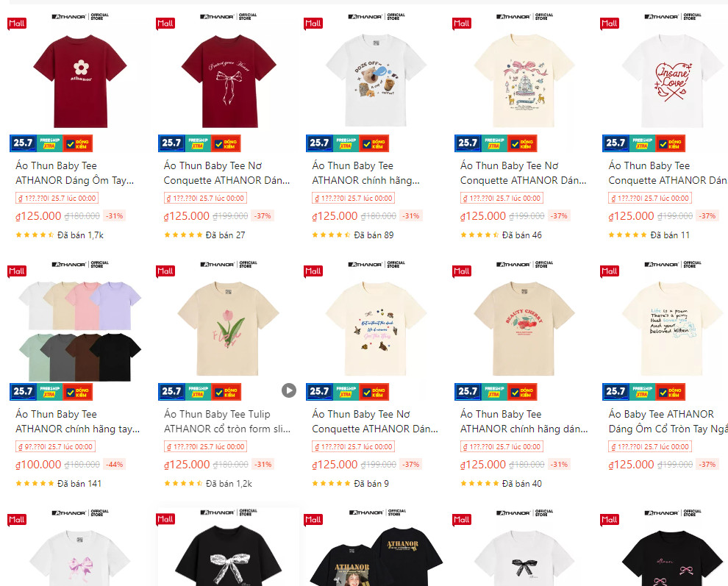This screenshot has width=728, height=586.
Task: Click the 'Beauty Cherry' beige tee image
Action: 524,329
